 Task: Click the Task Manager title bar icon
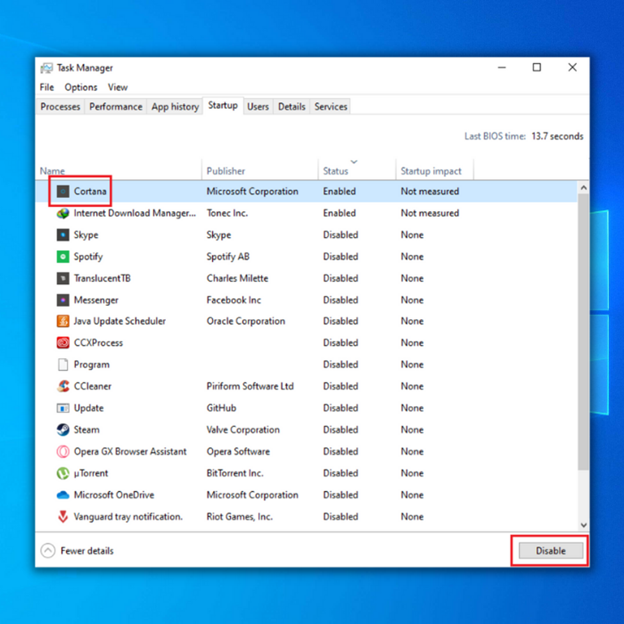click(46, 68)
